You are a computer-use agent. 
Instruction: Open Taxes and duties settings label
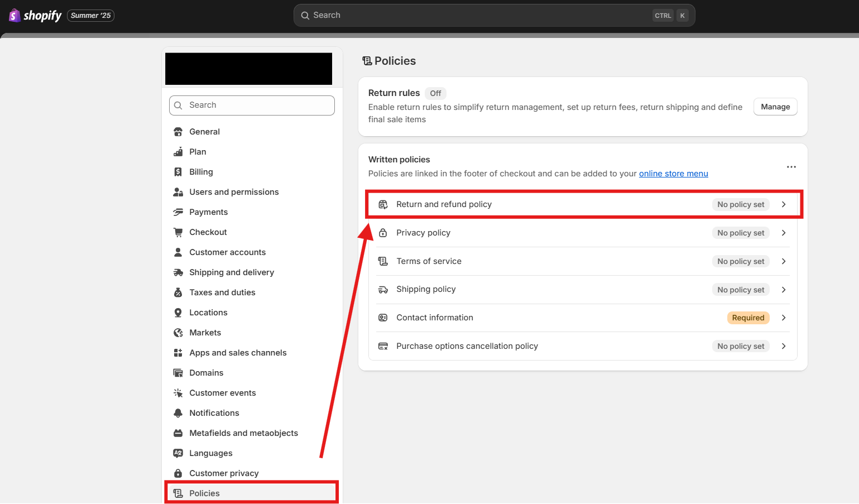tap(222, 292)
